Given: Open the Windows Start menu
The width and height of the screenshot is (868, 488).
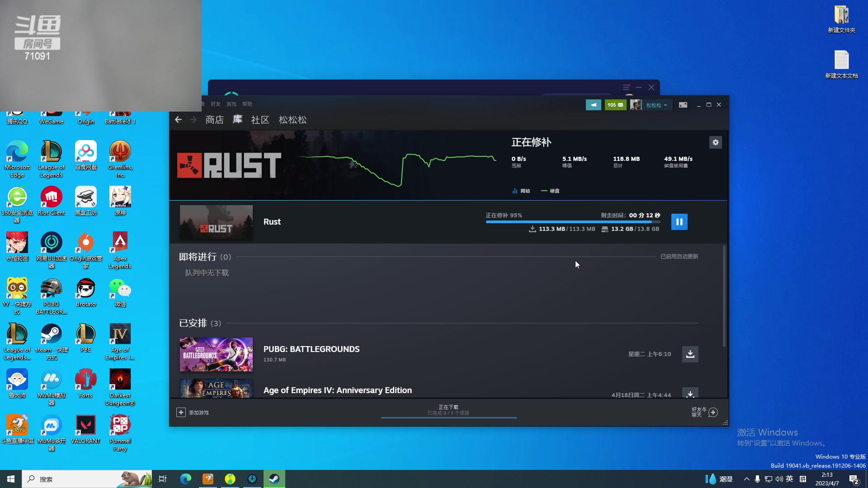Looking at the screenshot, I should coord(11,479).
